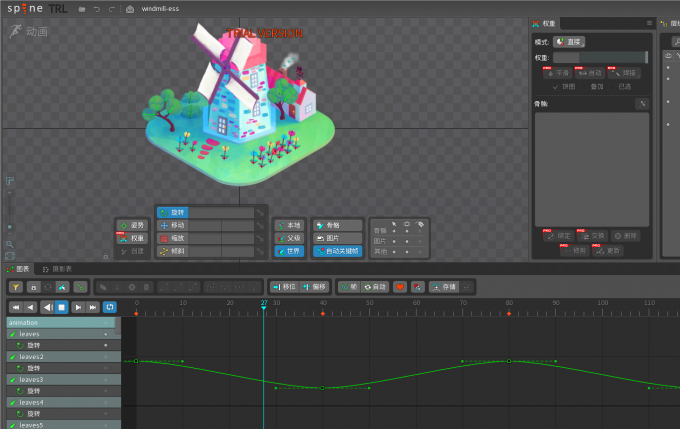Screen dimensions: 680x429
Task: Activate the 姿势 (Pose) tool
Action: [x=132, y=225]
